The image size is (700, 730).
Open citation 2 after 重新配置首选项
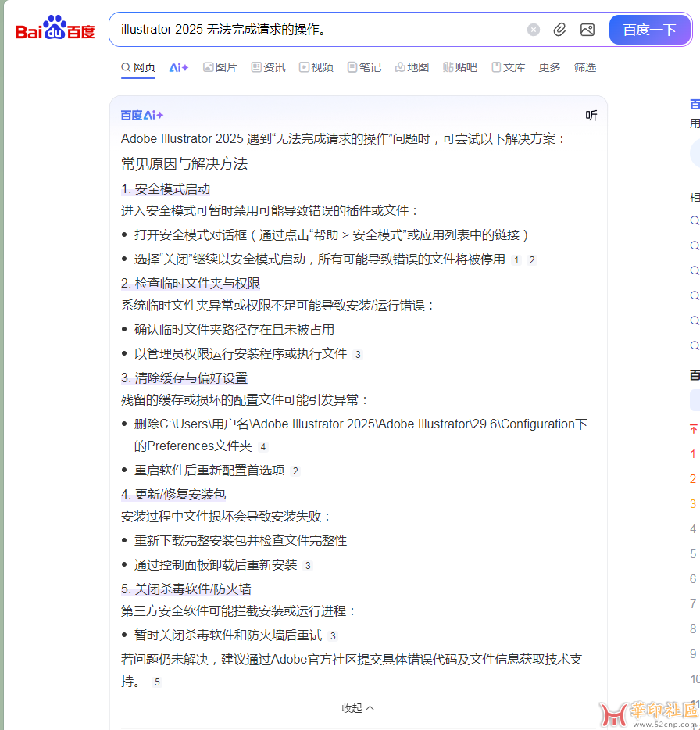pos(295,471)
